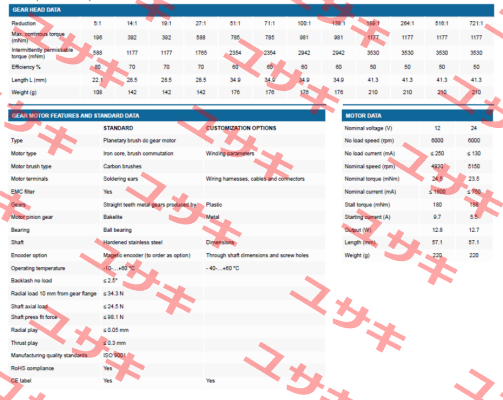Image resolution: width=503 pixels, height=400 pixels.
Task: Click the STANDARD column heading
Action: pyautogui.click(x=118, y=128)
